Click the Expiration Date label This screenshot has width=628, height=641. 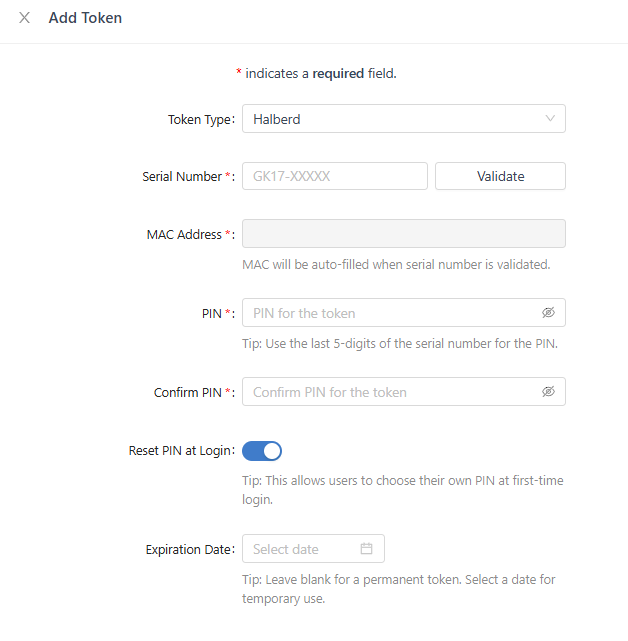[x=188, y=549]
